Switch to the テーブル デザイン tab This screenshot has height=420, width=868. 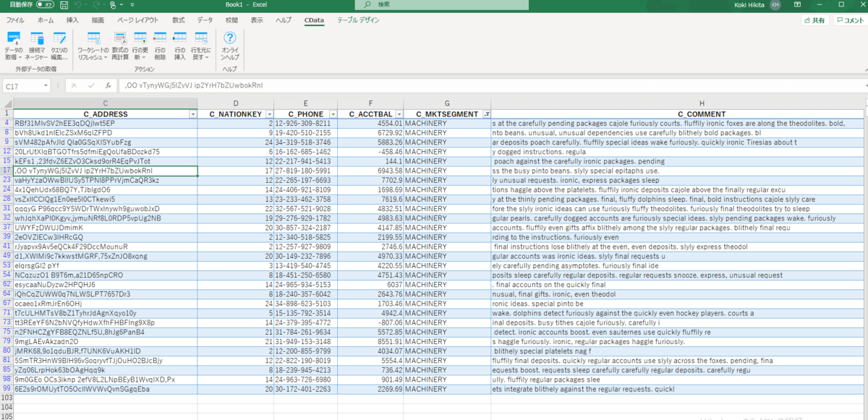tap(358, 20)
